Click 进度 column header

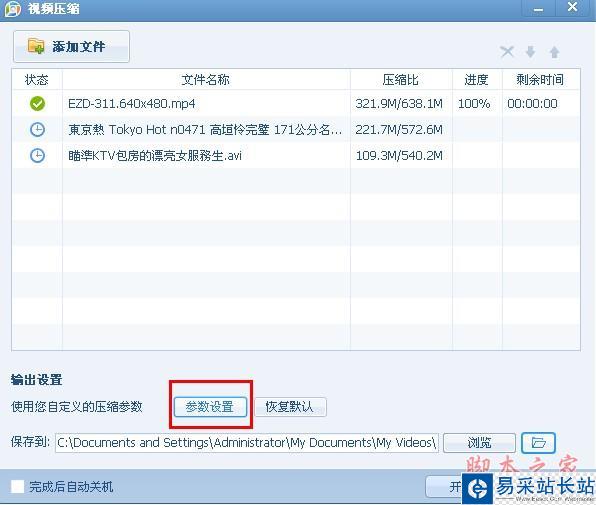pyautogui.click(x=477, y=80)
